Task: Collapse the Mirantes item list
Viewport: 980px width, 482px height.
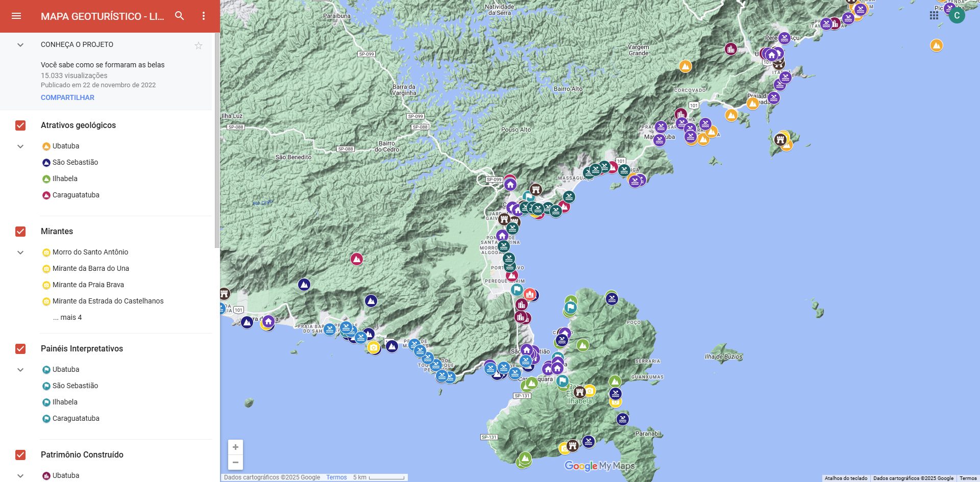Action: click(20, 252)
